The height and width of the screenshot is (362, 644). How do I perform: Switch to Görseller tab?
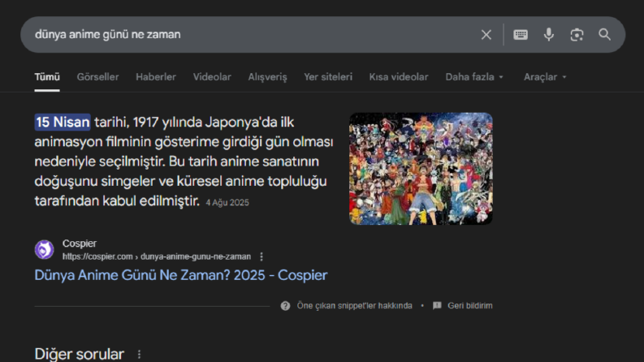pos(97,77)
